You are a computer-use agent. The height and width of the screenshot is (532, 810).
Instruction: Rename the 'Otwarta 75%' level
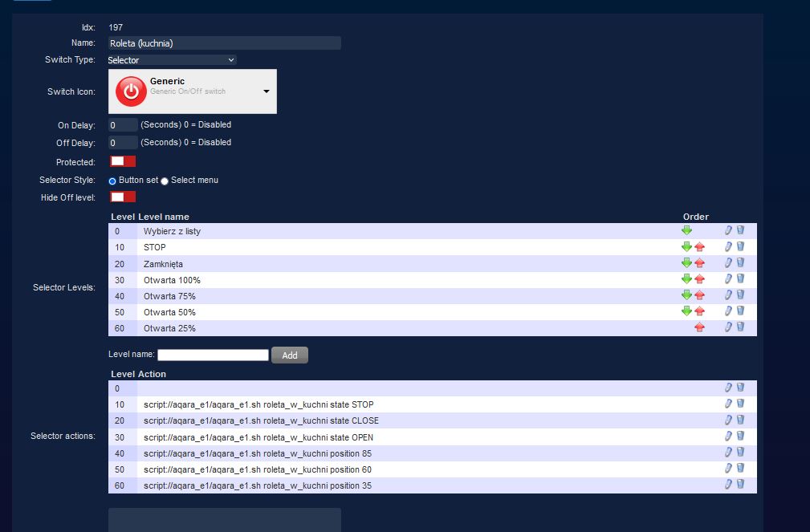pyautogui.click(x=728, y=295)
